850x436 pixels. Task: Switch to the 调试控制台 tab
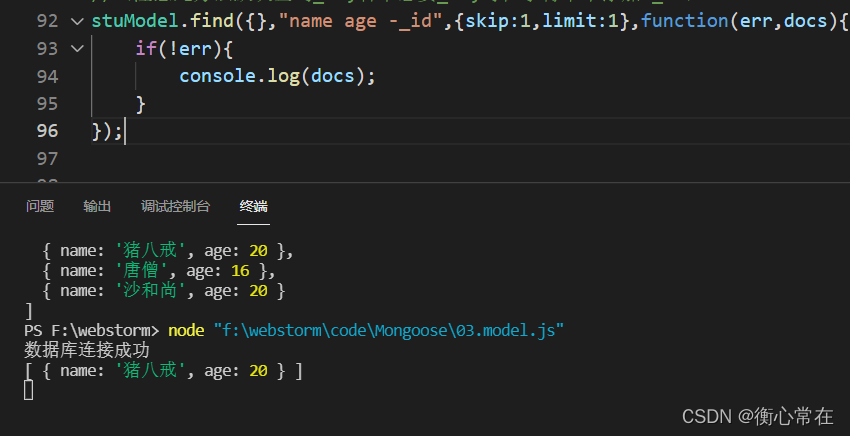pyautogui.click(x=175, y=206)
